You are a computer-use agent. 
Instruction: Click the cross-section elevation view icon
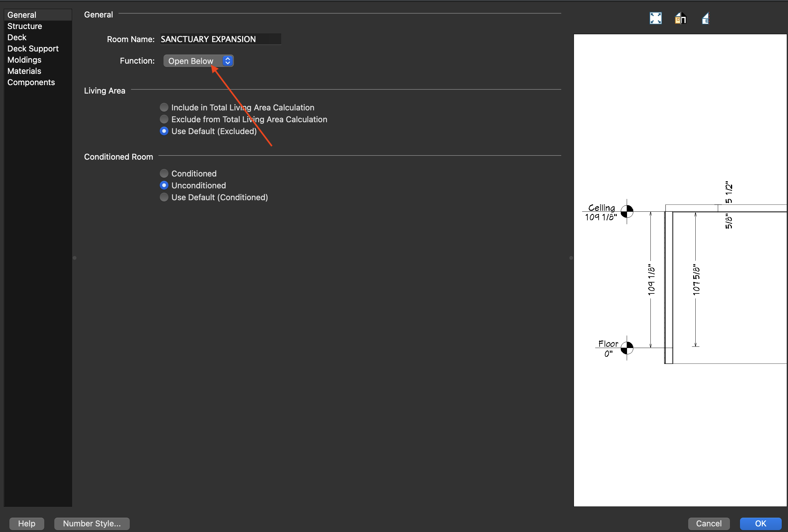click(705, 18)
